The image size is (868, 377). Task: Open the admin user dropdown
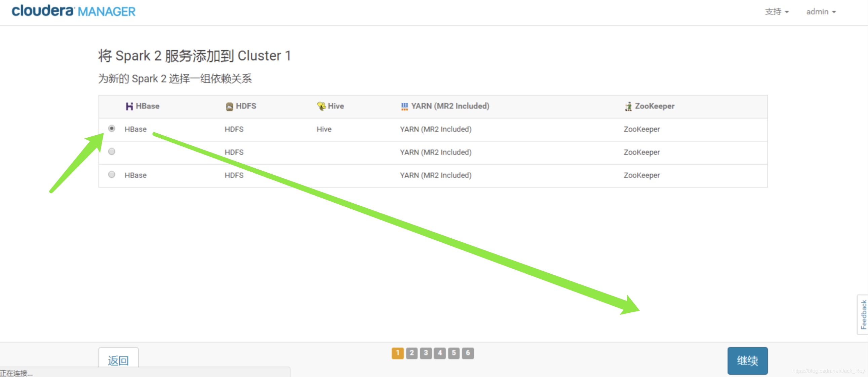(821, 12)
